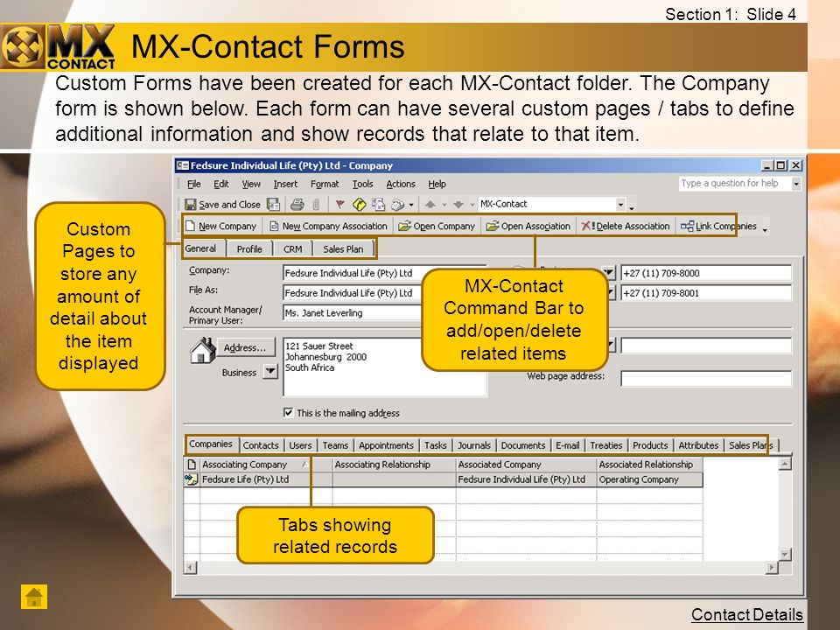This screenshot has height=630, width=840.
Task: Open the View menu
Action: coord(251,184)
